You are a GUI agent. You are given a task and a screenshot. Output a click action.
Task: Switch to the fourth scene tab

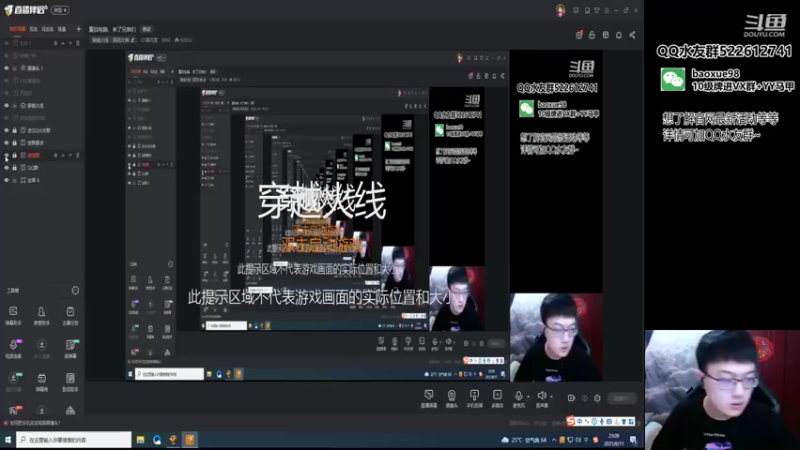pos(62,29)
